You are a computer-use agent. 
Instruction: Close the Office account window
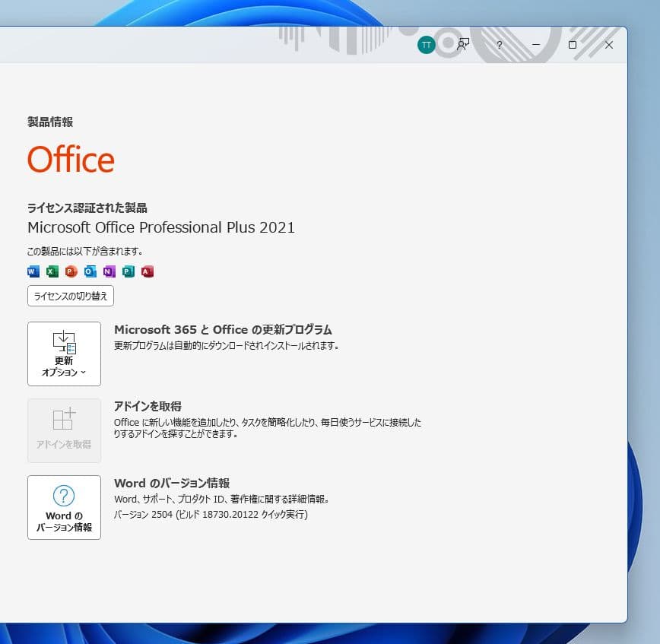[608, 45]
